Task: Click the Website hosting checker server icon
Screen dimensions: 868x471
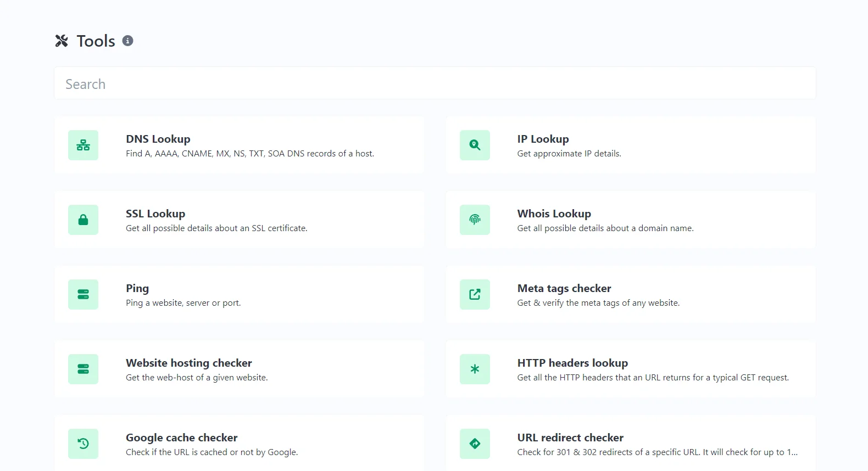Action: click(x=83, y=369)
